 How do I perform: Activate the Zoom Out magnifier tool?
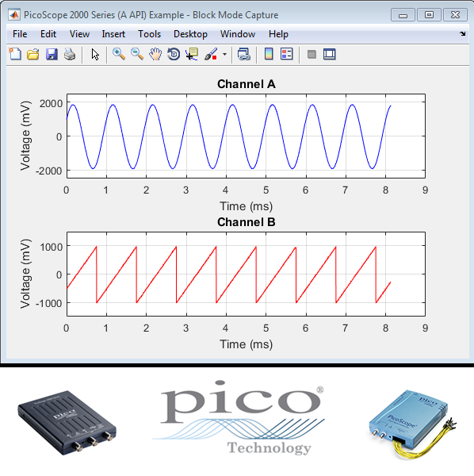pyautogui.click(x=137, y=54)
